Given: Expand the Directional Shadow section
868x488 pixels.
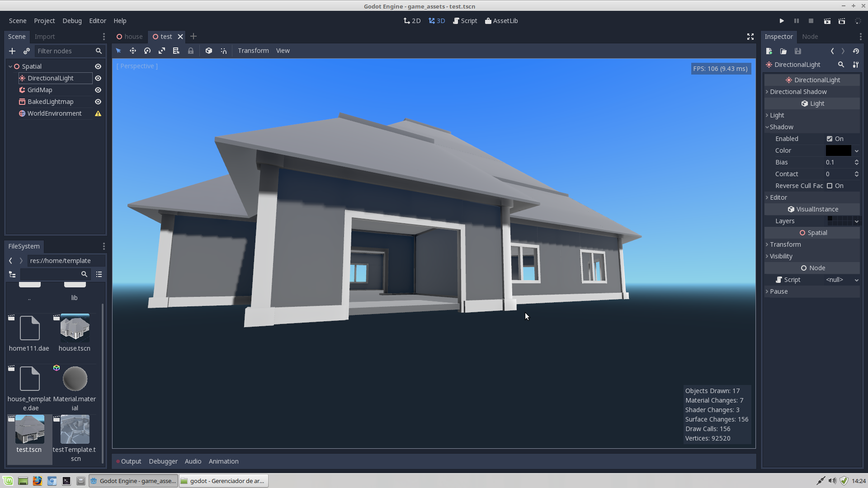Looking at the screenshot, I should pyautogui.click(x=798, y=91).
